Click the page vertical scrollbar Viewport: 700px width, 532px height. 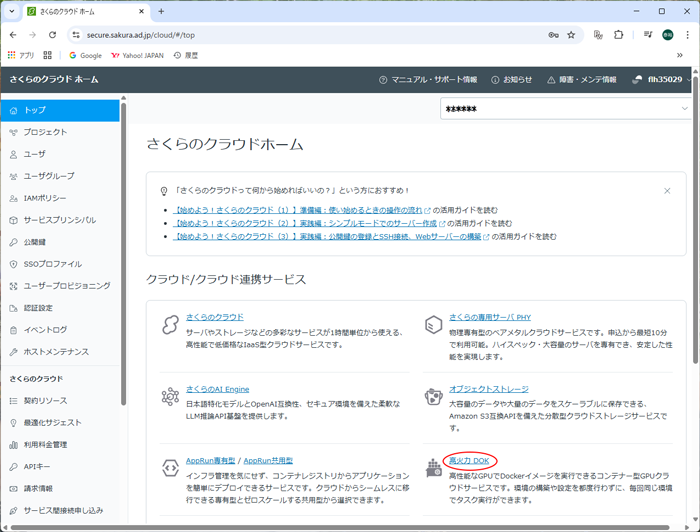(696, 219)
